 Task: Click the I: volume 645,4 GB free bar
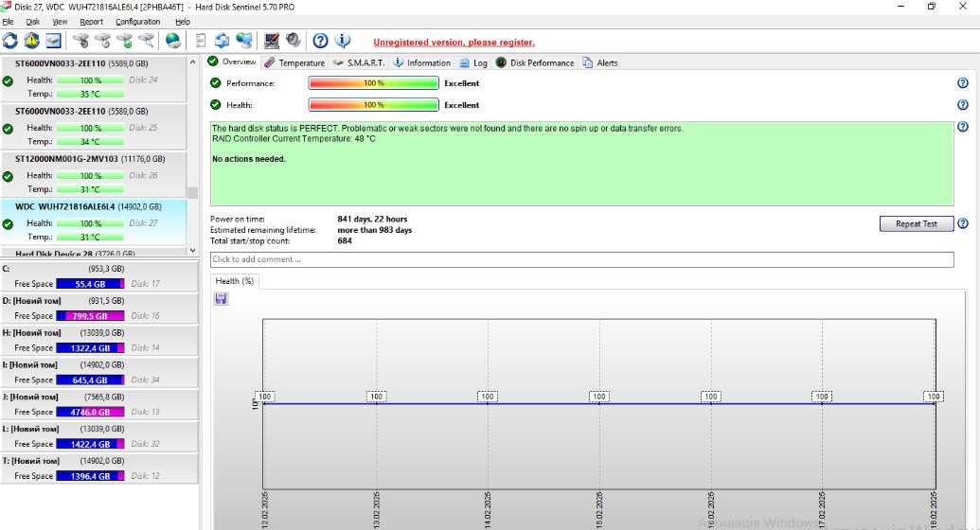[90, 380]
